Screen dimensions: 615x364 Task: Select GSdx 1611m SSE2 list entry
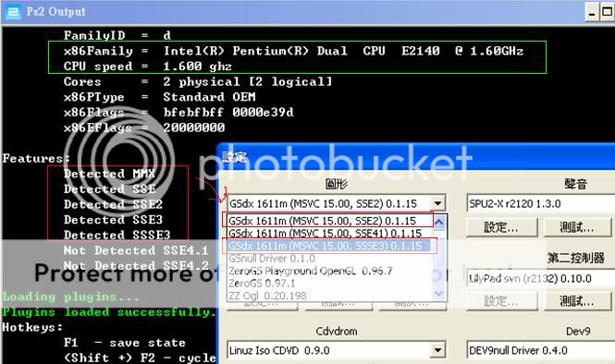328,221
